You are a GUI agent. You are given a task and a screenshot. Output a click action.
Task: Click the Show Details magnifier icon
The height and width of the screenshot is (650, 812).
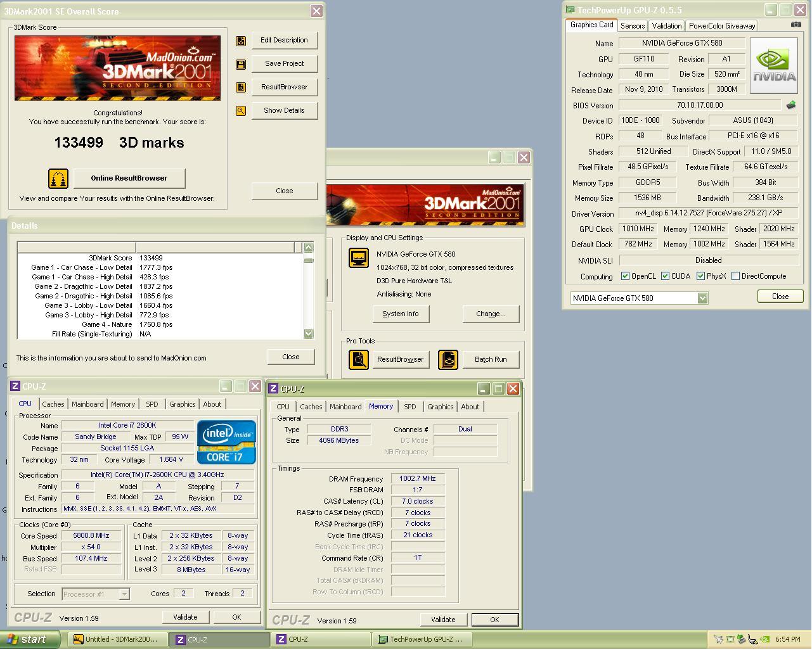pos(241,111)
